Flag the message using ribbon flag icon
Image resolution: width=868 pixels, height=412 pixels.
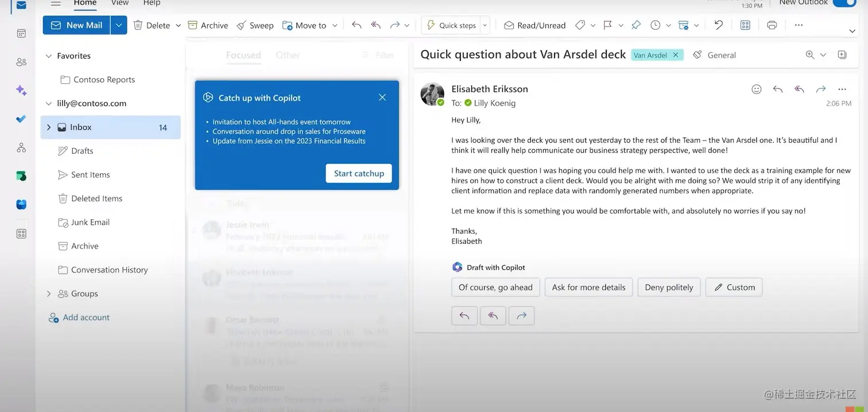[x=608, y=25]
